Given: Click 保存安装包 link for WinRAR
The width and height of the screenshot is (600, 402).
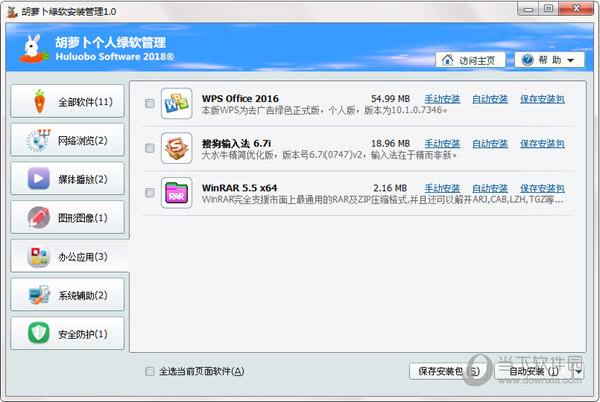Looking at the screenshot, I should coord(542,188).
